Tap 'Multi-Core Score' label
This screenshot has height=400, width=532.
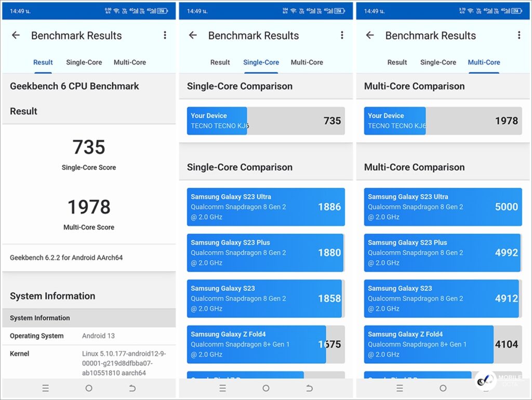[89, 227]
